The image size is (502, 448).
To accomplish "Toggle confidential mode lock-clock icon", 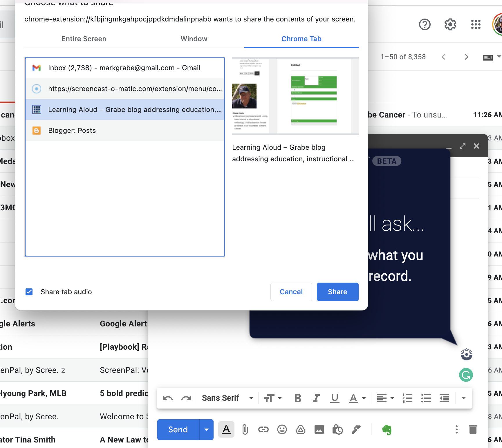I will [338, 430].
